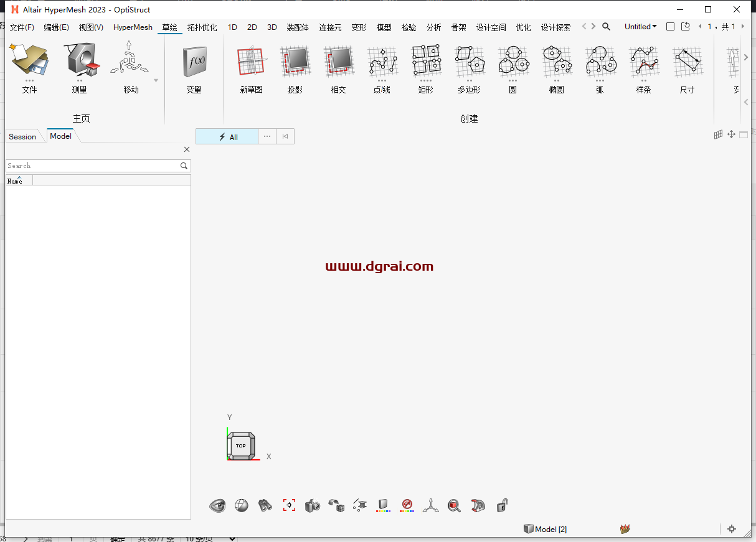
Task: Select the Model browser tab
Action: point(60,136)
